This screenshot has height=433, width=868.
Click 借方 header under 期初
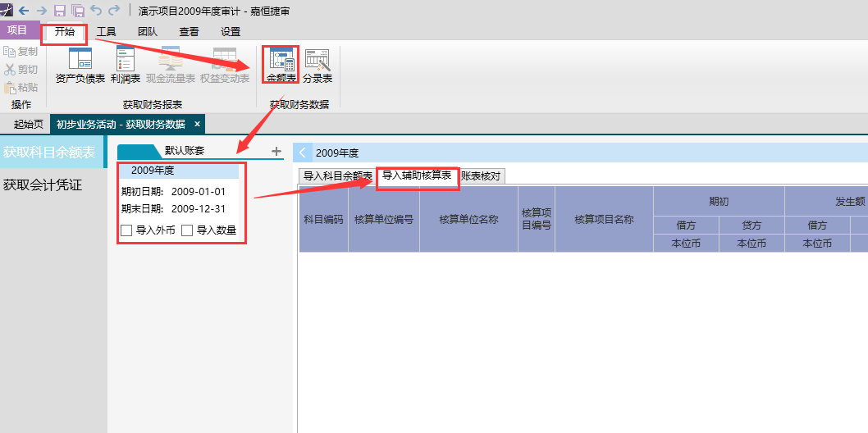tap(687, 225)
